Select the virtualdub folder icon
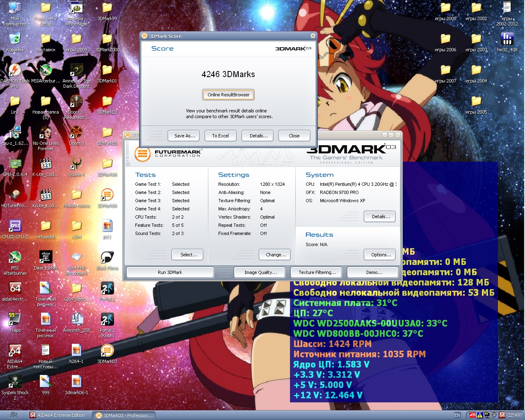Viewport: 525px width, 420px height. pos(46,228)
